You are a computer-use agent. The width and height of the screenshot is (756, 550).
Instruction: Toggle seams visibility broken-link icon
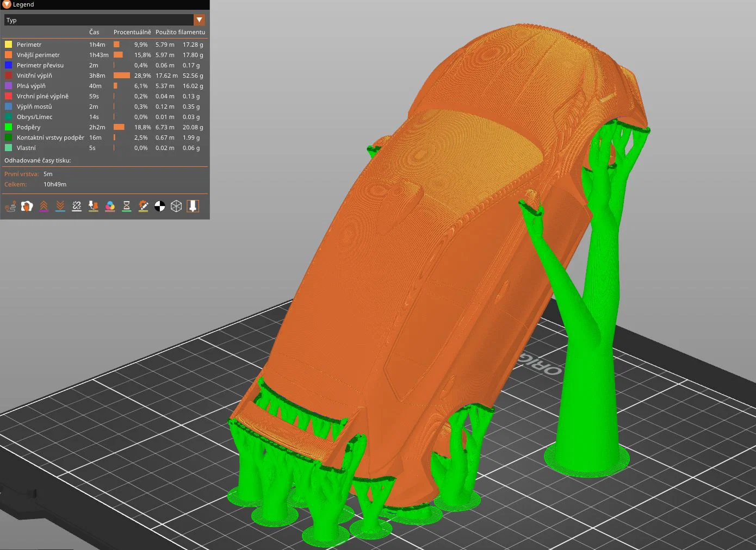coord(77,206)
